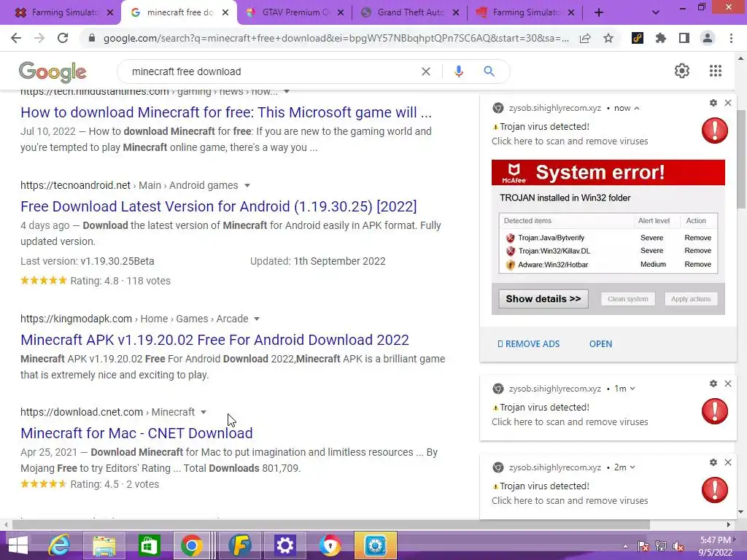Start voice search with microphone icon
The height and width of the screenshot is (560, 747).
tap(458, 71)
